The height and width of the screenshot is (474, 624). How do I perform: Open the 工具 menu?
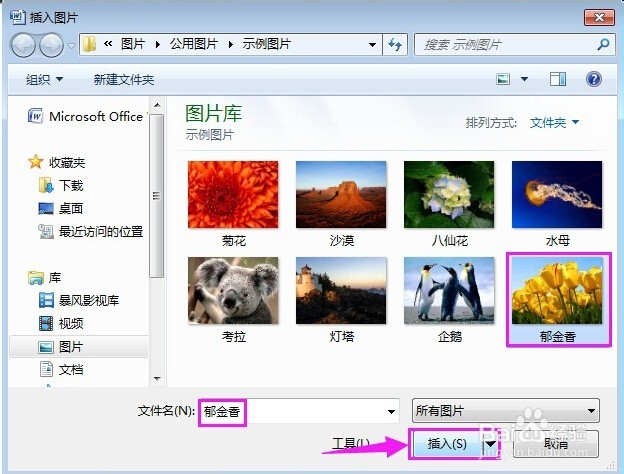[351, 443]
